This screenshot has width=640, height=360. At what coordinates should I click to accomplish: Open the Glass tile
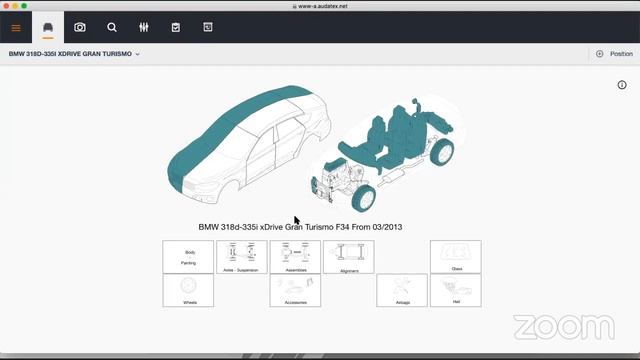tap(456, 257)
